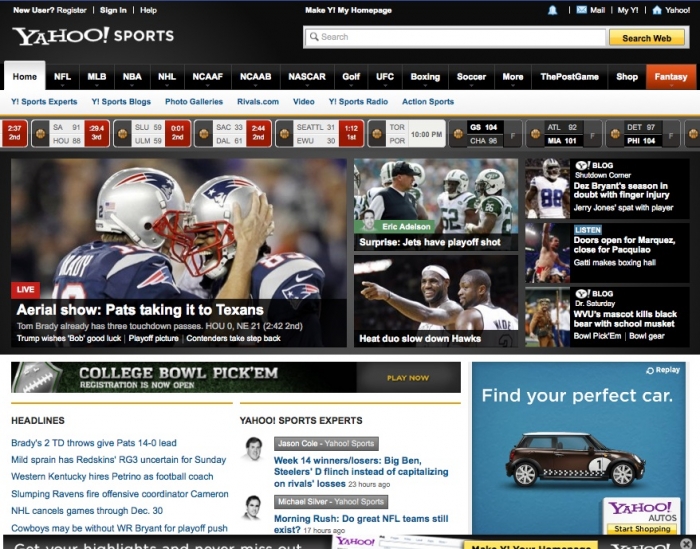Click basketball icon next to TOR vs POR game
This screenshot has height=549, width=700.
pos(377,133)
